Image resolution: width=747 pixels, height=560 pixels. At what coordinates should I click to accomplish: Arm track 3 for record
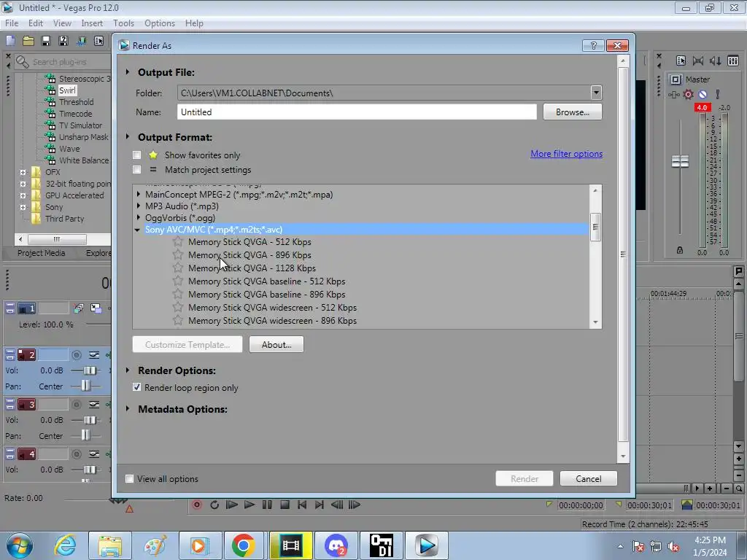click(76, 404)
